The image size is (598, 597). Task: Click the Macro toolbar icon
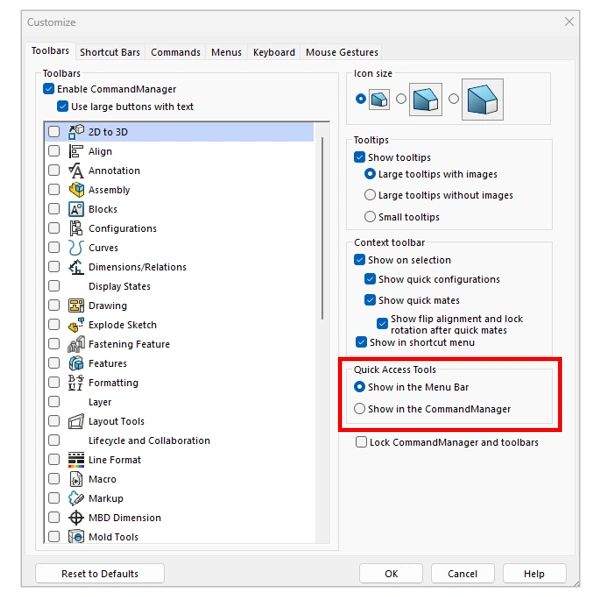click(x=76, y=479)
